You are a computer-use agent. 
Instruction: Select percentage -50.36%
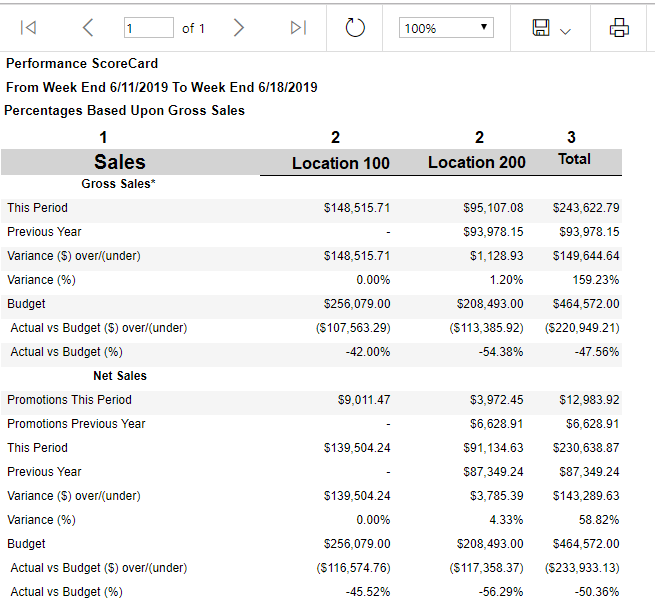[x=597, y=592]
